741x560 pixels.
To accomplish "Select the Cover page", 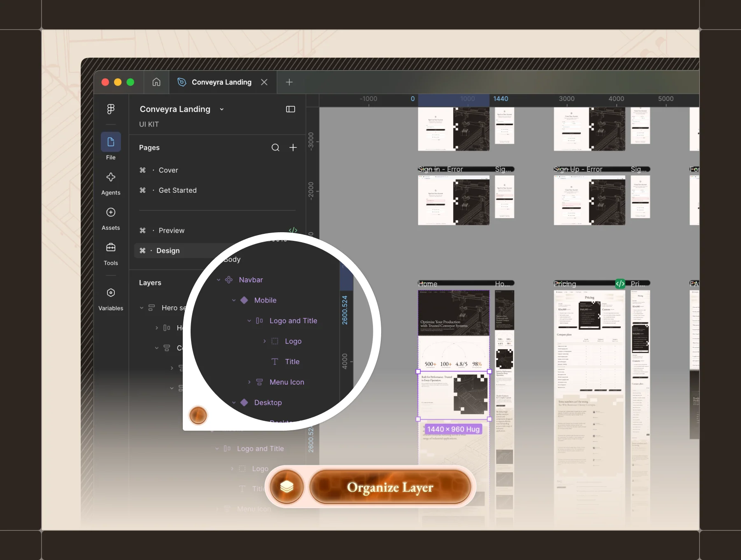I will pos(168,170).
